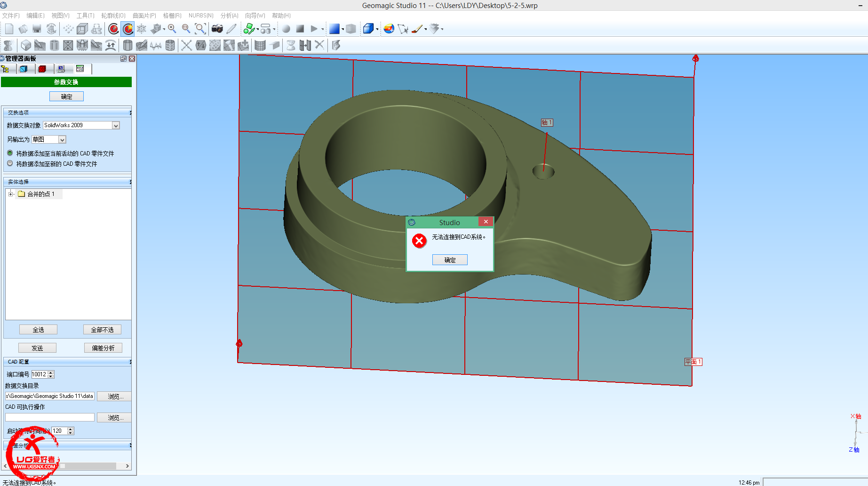Click the data exchange directory path field
The width and height of the screenshot is (868, 486).
[x=50, y=396]
